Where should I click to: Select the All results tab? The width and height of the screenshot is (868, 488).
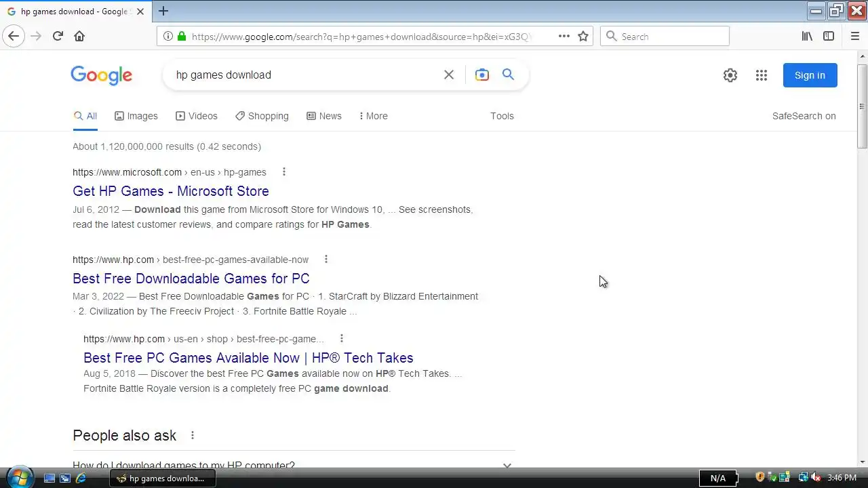coord(85,116)
